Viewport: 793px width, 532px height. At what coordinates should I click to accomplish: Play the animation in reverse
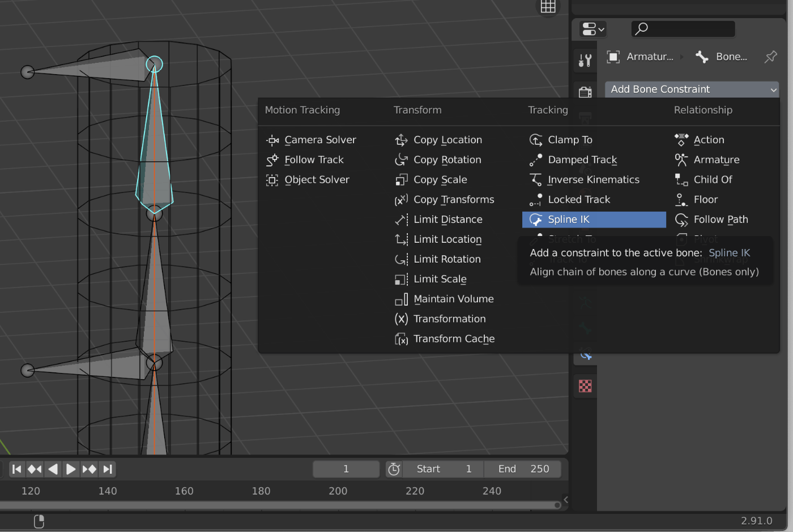[x=53, y=469]
